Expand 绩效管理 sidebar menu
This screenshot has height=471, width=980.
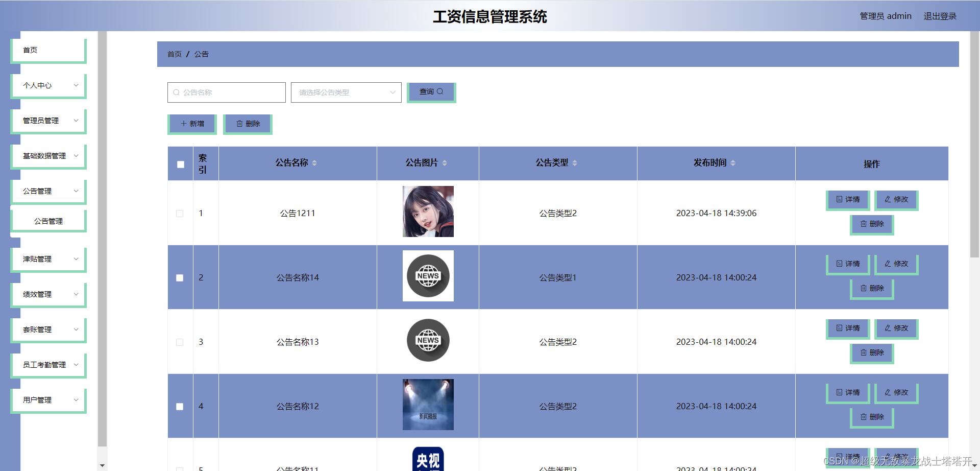(48, 295)
